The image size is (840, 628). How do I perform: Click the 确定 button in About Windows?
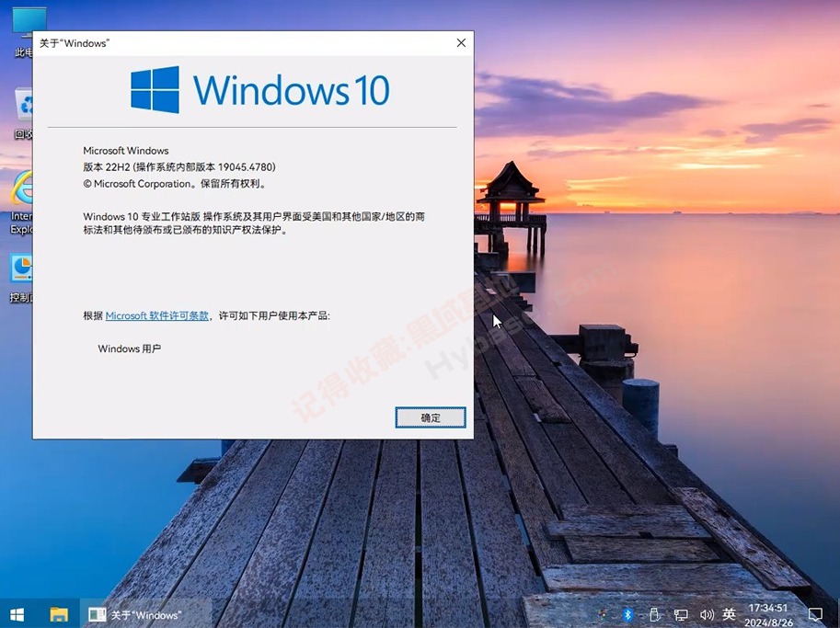pos(431,417)
